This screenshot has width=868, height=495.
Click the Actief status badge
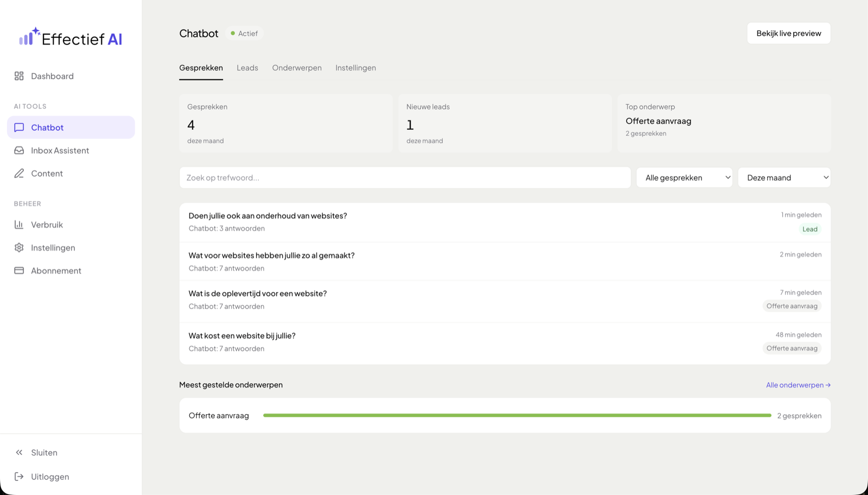point(244,33)
